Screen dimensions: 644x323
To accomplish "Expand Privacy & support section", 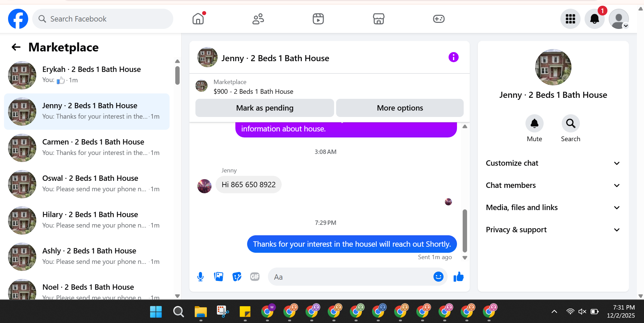I will [x=553, y=230].
